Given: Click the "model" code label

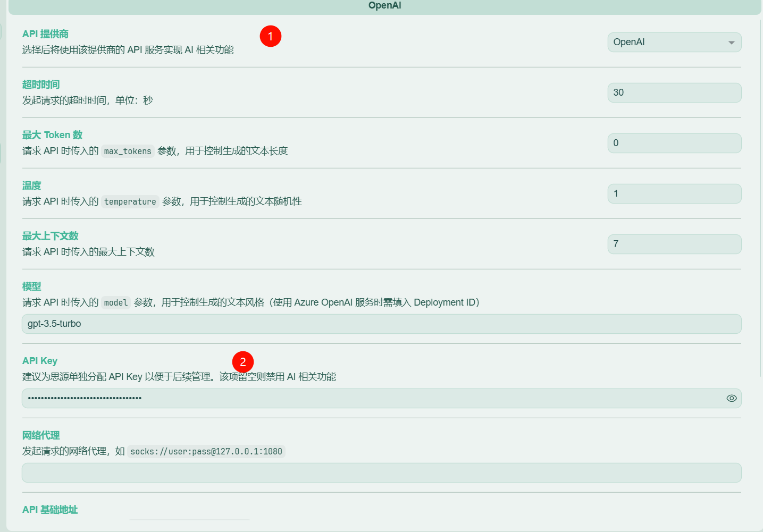Looking at the screenshot, I should point(116,302).
